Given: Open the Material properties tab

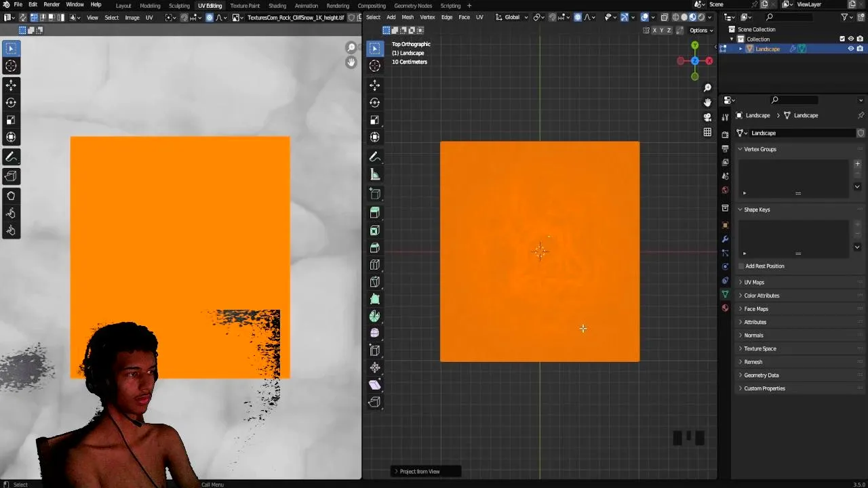Looking at the screenshot, I should click(x=725, y=308).
